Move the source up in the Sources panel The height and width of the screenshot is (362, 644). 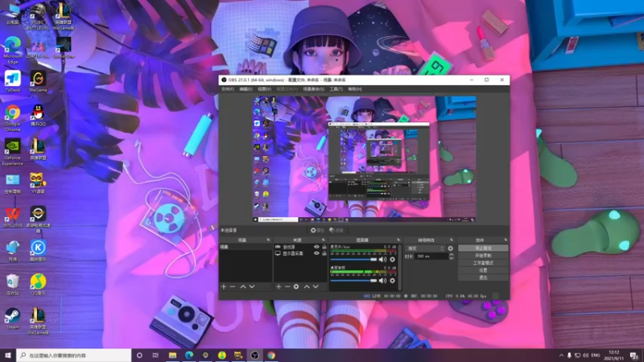(x=307, y=286)
